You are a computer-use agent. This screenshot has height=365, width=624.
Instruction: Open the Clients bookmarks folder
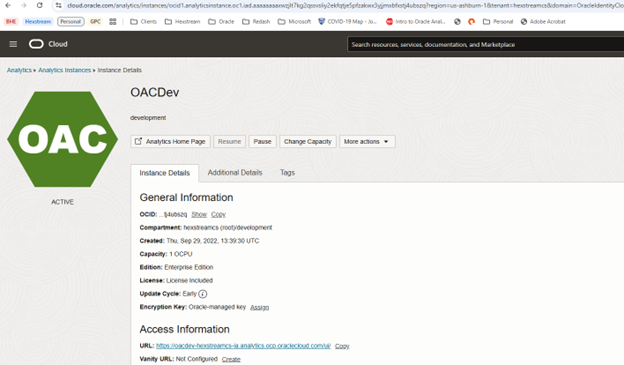click(144, 21)
